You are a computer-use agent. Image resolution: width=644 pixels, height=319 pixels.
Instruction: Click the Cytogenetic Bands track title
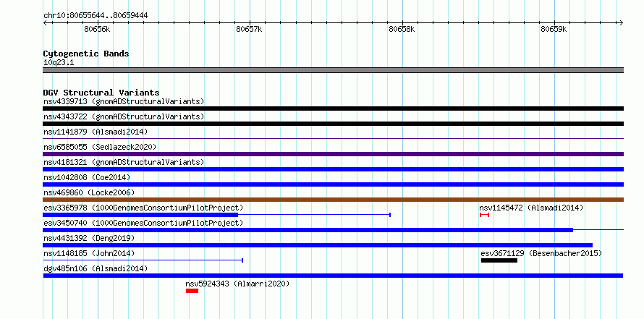click(x=86, y=54)
